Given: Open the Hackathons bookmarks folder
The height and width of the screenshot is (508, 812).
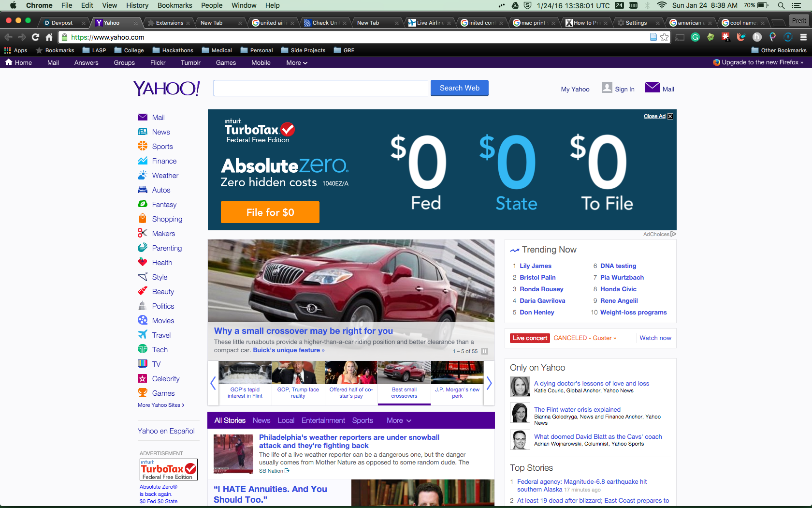Looking at the screenshot, I should click(x=173, y=50).
